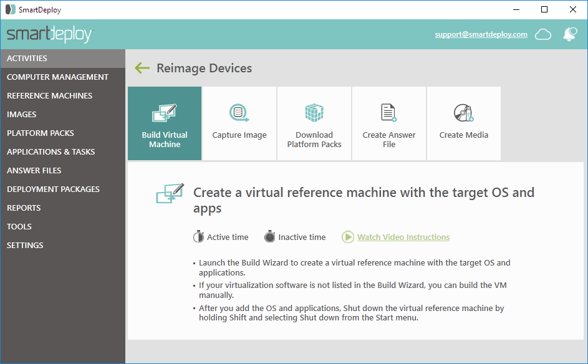The height and width of the screenshot is (364, 588).
Task: Close the SmartDeploy window
Action: coord(573,10)
